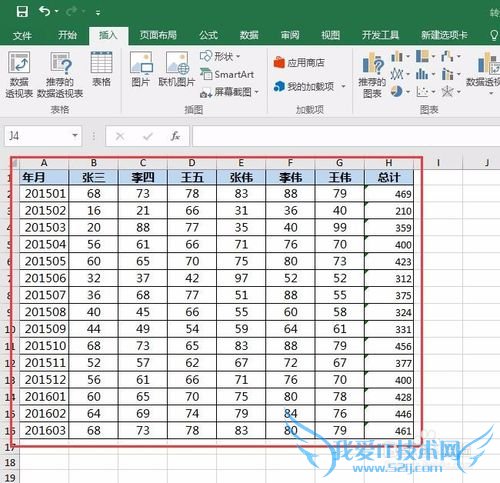Open the Undo history dropdown arrow
Viewport: 500px width, 483px height.
tap(57, 12)
